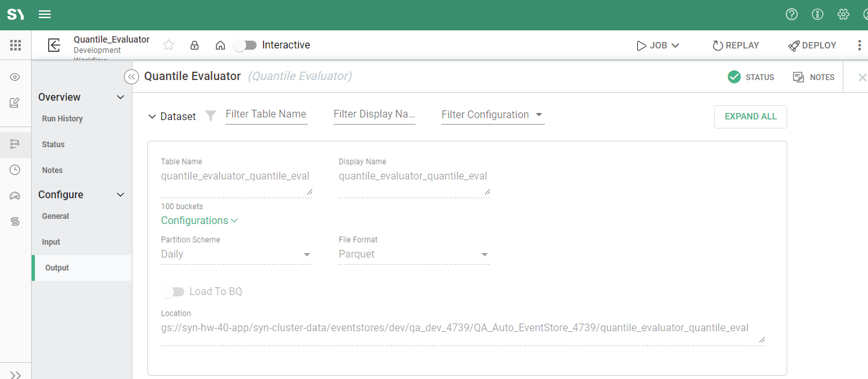Open Notes in the sidebar
Image resolution: width=868 pixels, height=379 pixels.
point(52,170)
